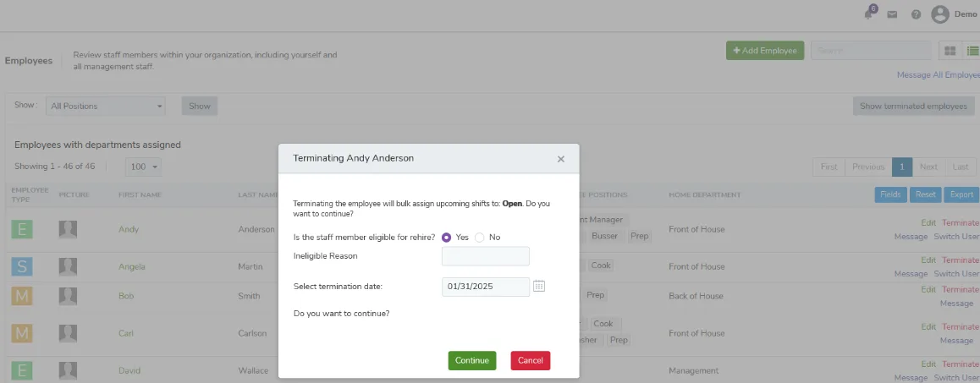Open Carl's profile picture thumbnail
980x383 pixels.
68,333
